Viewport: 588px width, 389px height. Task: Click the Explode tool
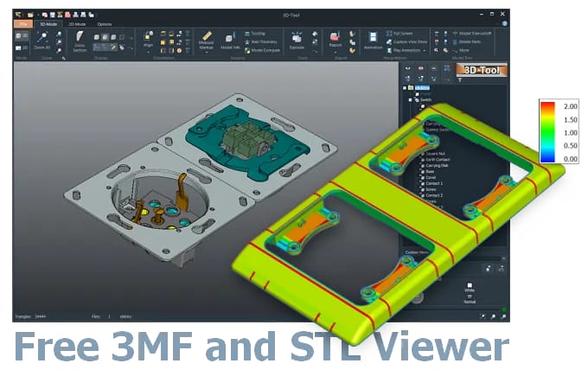[297, 41]
